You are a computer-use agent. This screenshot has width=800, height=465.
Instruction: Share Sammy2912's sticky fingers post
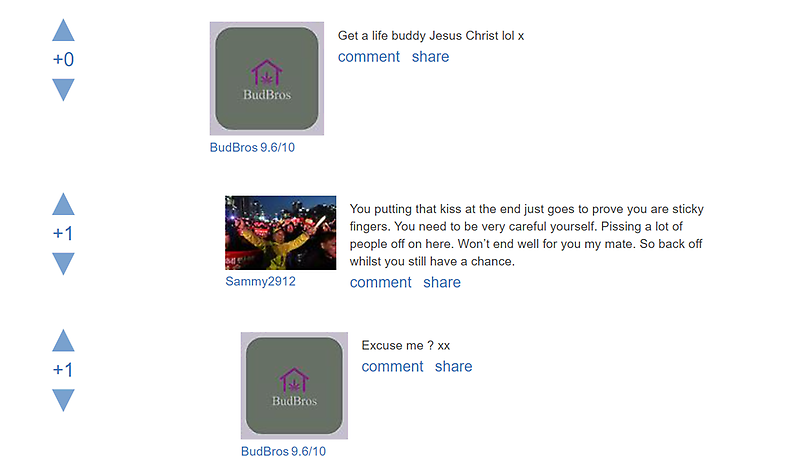click(x=442, y=282)
